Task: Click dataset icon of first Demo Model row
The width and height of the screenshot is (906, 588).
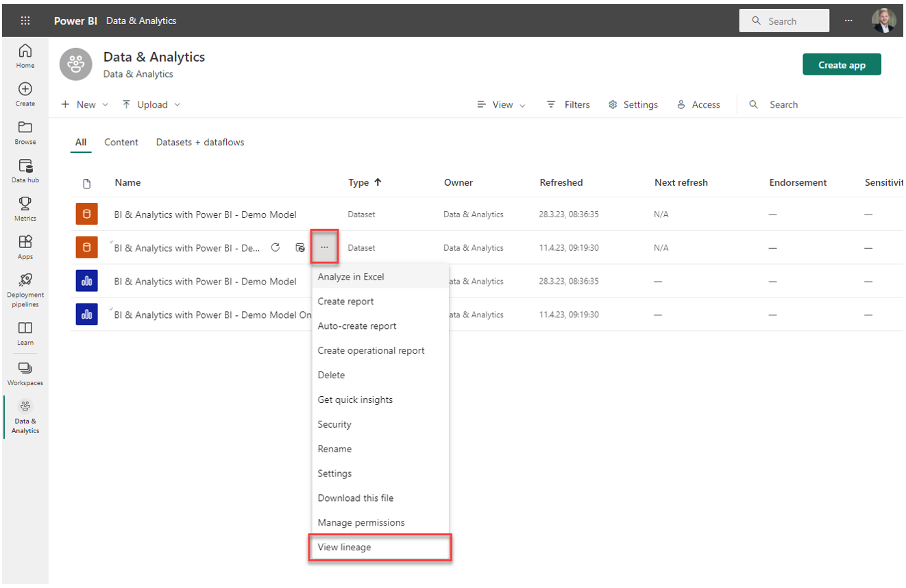Action: (x=86, y=214)
